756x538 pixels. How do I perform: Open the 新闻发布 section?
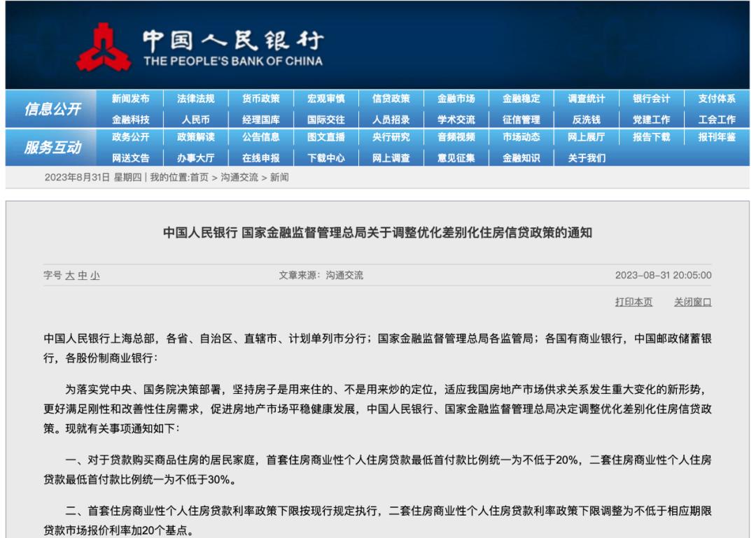click(x=130, y=99)
